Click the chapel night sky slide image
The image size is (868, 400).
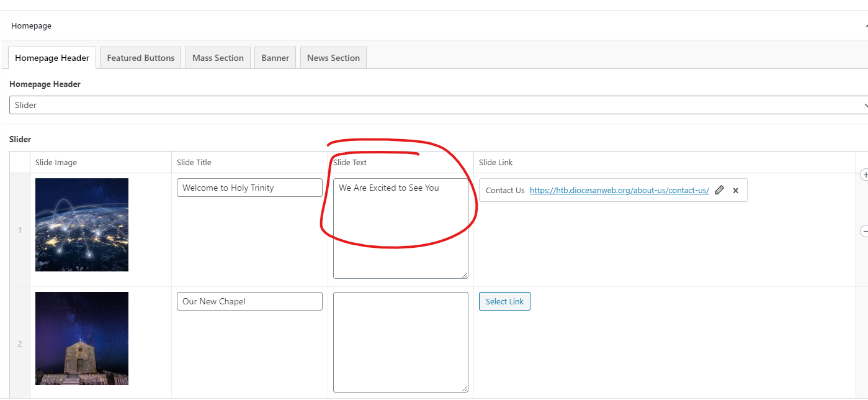pyautogui.click(x=82, y=339)
